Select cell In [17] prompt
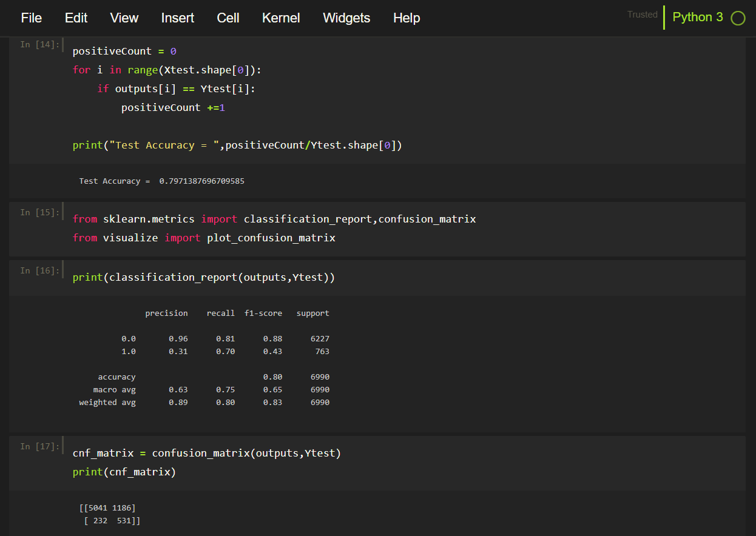The height and width of the screenshot is (536, 756). (40, 446)
